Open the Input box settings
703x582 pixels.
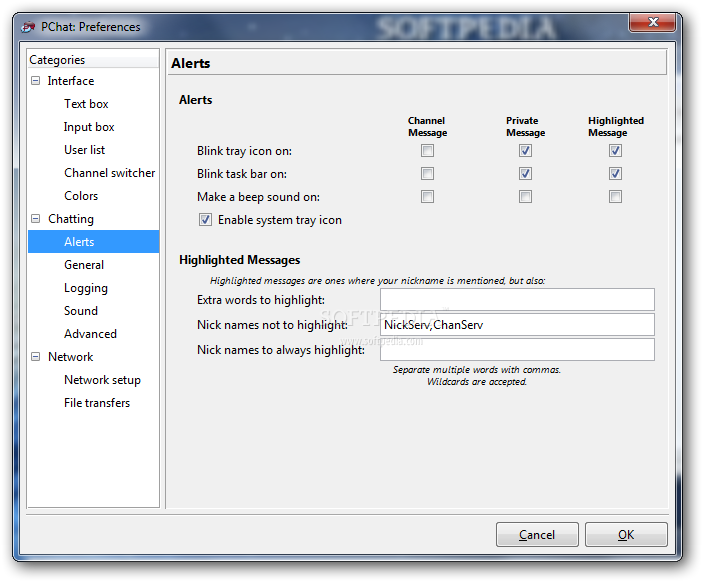pos(89,127)
